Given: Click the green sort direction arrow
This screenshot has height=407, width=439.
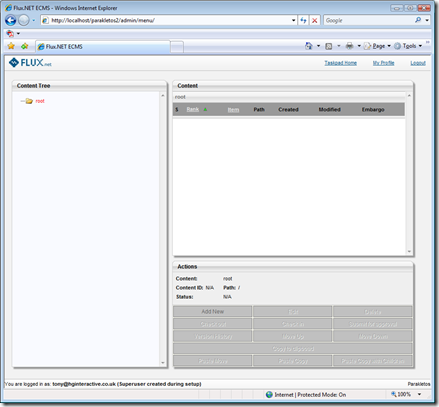Looking at the screenshot, I should pyautogui.click(x=205, y=109).
